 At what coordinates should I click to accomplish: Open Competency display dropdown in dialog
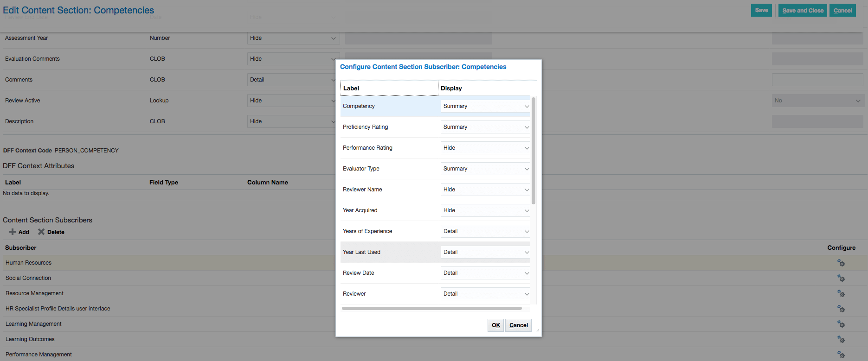click(485, 106)
